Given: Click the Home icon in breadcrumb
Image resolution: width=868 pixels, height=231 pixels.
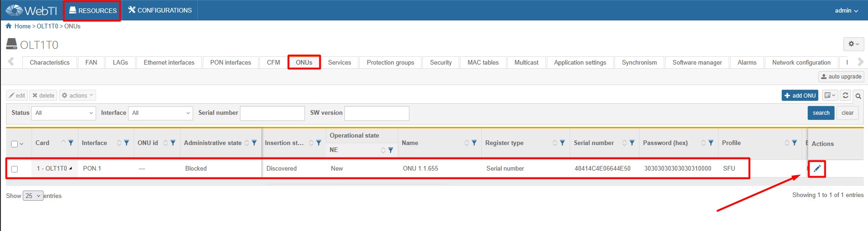Looking at the screenshot, I should tap(8, 26).
